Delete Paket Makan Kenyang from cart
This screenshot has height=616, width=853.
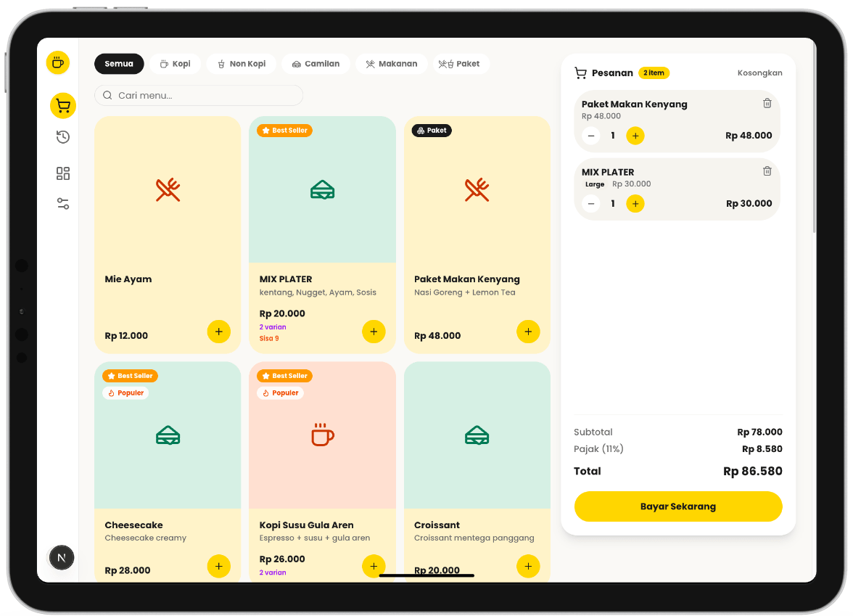tap(767, 103)
